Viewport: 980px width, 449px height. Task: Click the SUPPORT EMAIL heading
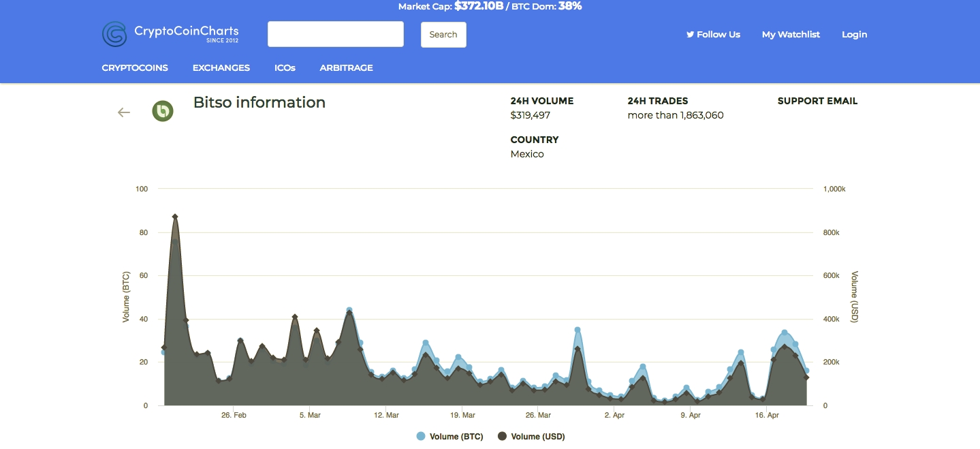(817, 101)
